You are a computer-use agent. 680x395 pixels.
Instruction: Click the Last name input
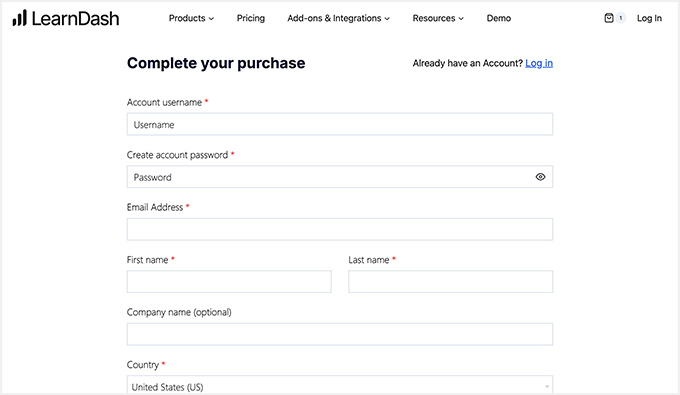[451, 282]
